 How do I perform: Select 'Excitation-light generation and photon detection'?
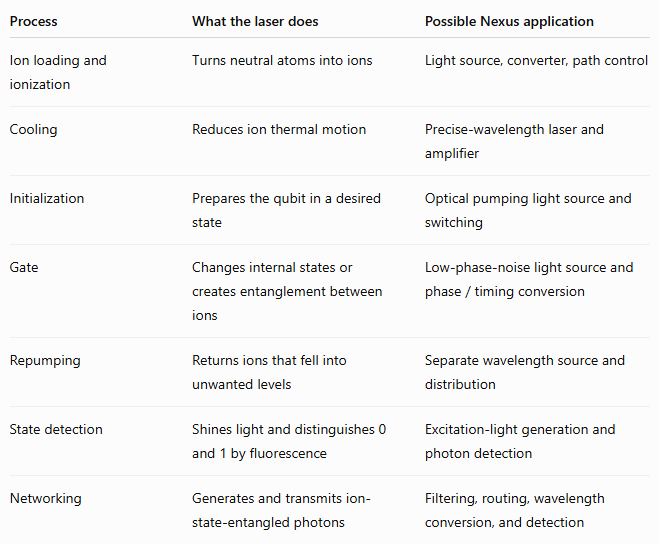click(520, 441)
